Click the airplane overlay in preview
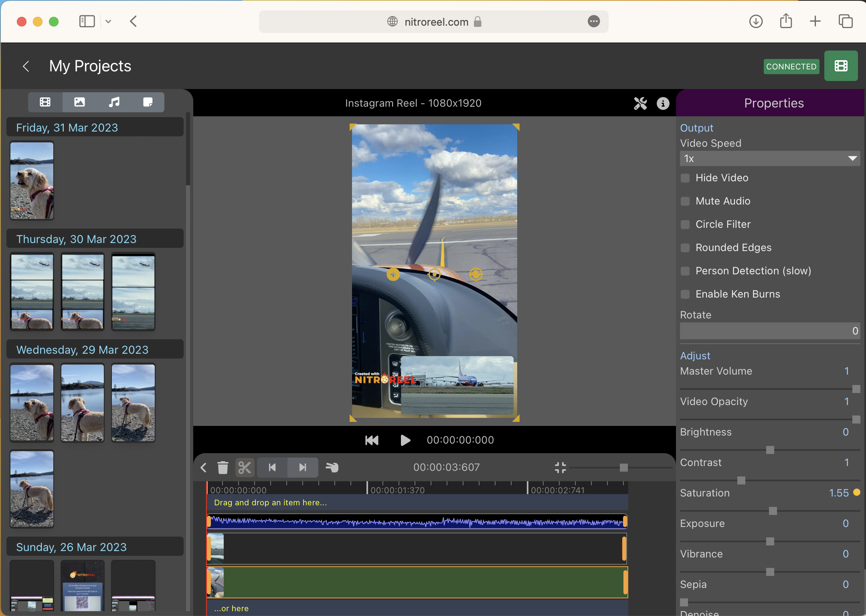 [x=457, y=385]
